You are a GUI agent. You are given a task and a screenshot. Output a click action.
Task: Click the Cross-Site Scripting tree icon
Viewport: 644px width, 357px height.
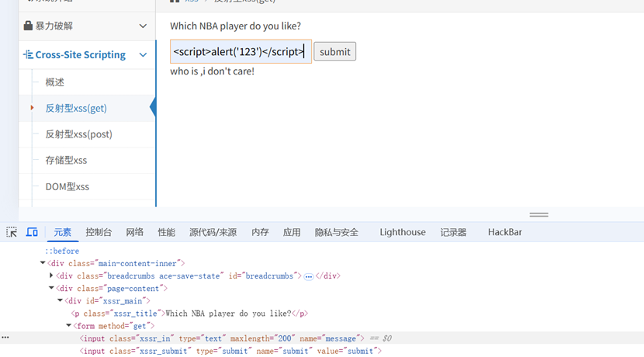pyautogui.click(x=28, y=54)
